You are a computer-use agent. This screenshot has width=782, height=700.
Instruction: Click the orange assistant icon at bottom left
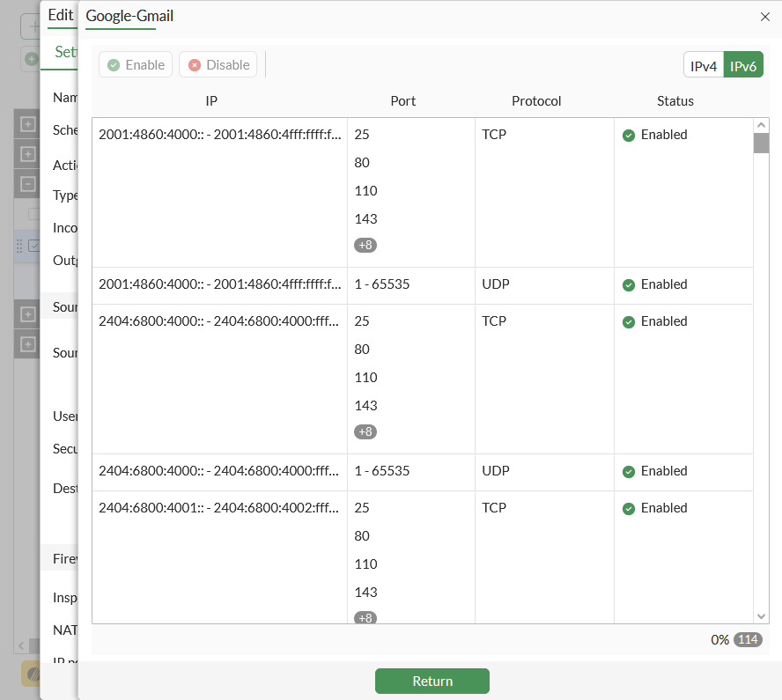(33, 674)
